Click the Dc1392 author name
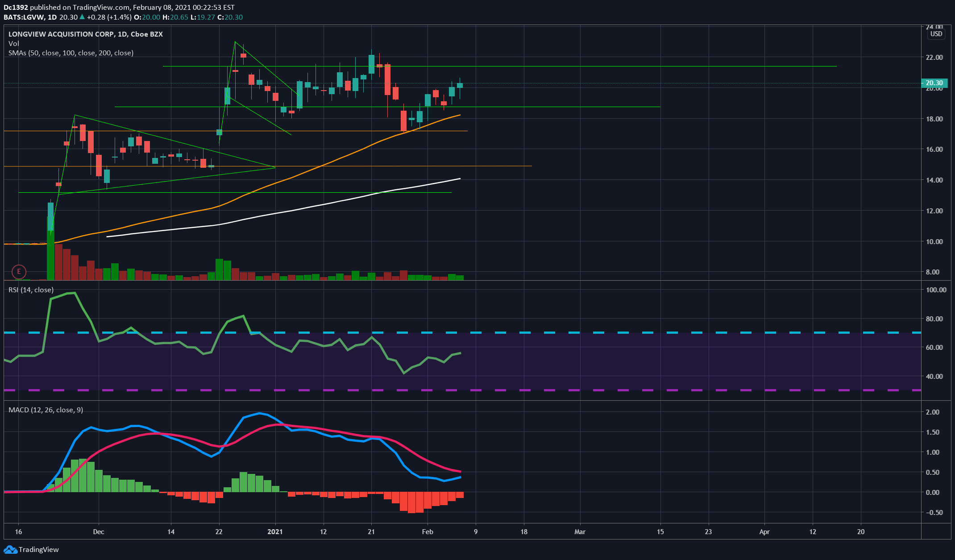This screenshot has height=560, width=955. pyautogui.click(x=16, y=7)
